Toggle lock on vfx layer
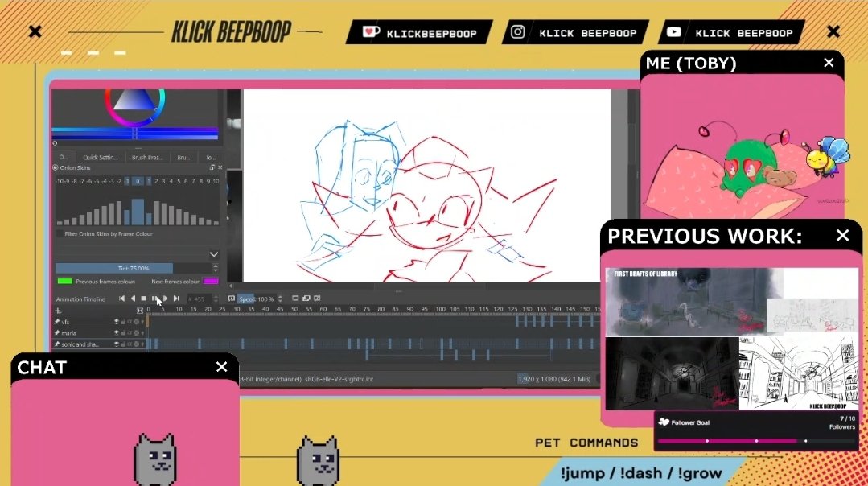The height and width of the screenshot is (486, 868). click(x=123, y=322)
